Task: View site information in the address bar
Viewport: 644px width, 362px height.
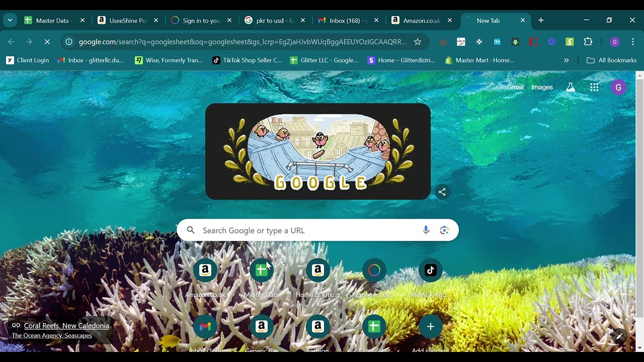Action: [69, 42]
